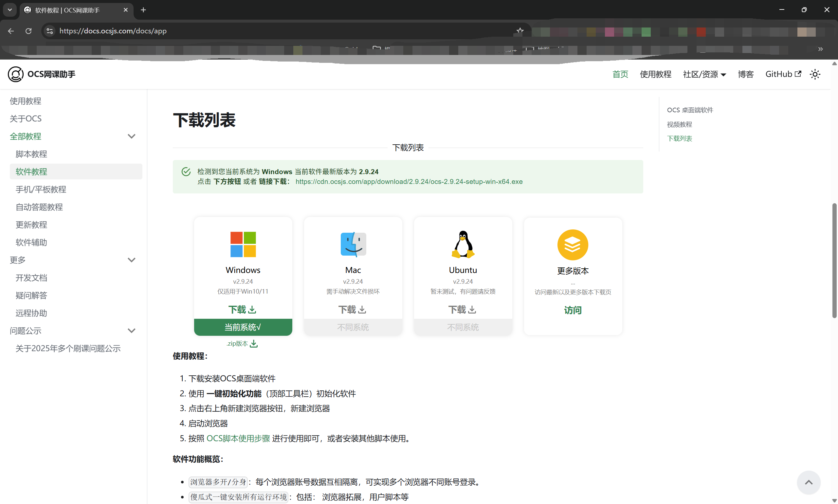The height and width of the screenshot is (504, 838).
Task: Click the 不同系统 label under Ubuntu
Action: click(x=463, y=327)
